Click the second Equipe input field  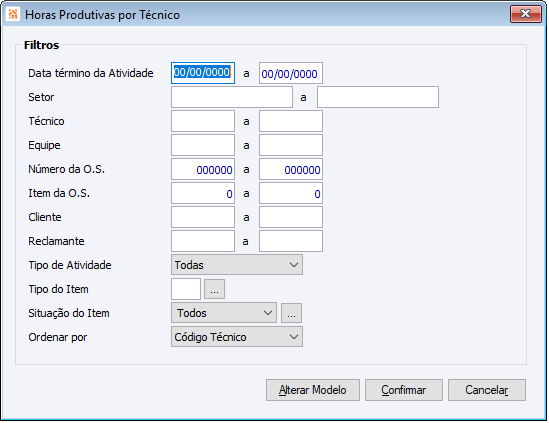(291, 145)
